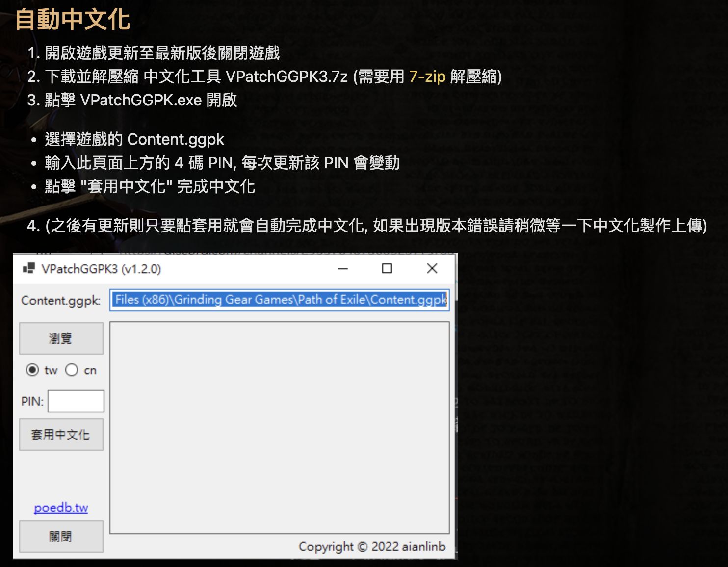Screen dimensions: 728x567
Task: Open the 7-zip hyperlink
Action: coord(427,77)
